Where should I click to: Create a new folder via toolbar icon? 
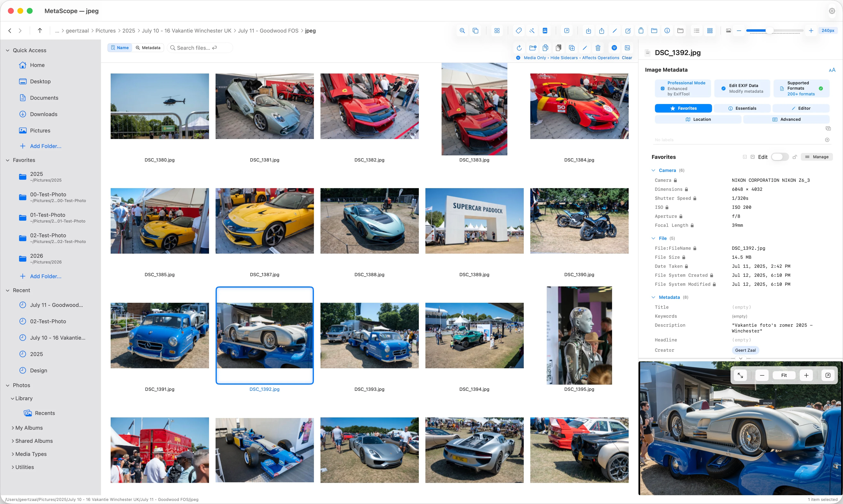pos(533,48)
